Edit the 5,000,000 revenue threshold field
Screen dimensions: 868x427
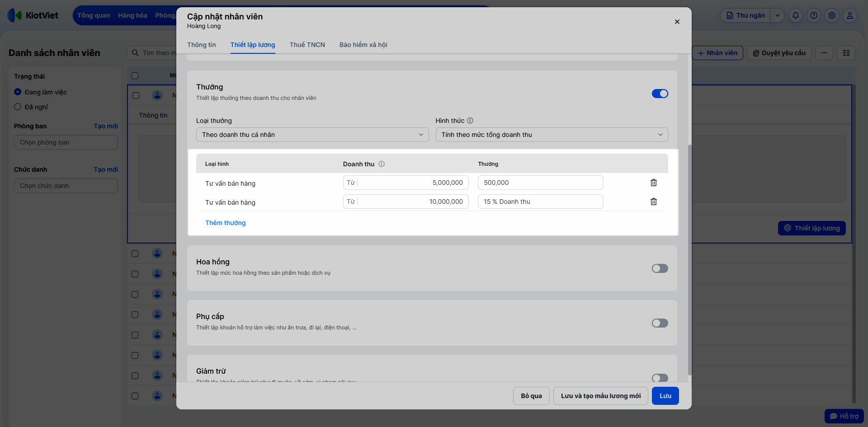pos(406,183)
